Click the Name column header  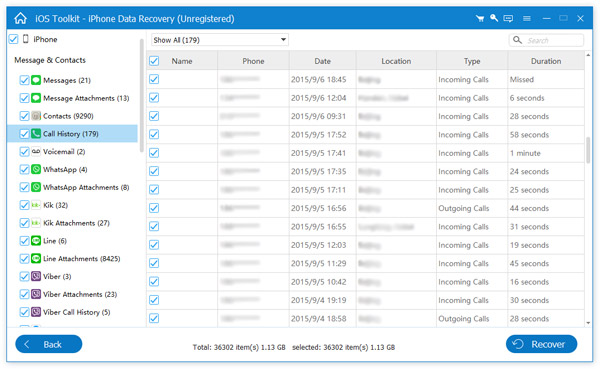click(x=182, y=61)
